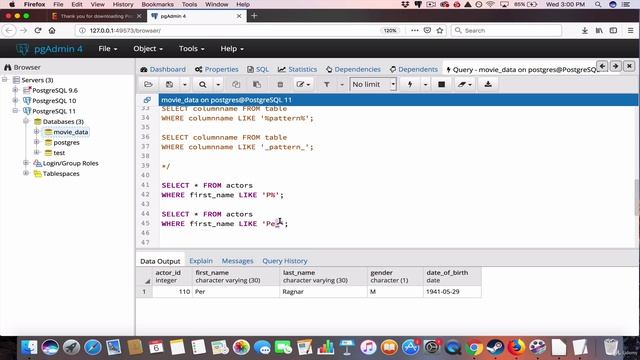The image size is (640, 360).
Task: Bookmark this page star icon
Action: click(440, 30)
